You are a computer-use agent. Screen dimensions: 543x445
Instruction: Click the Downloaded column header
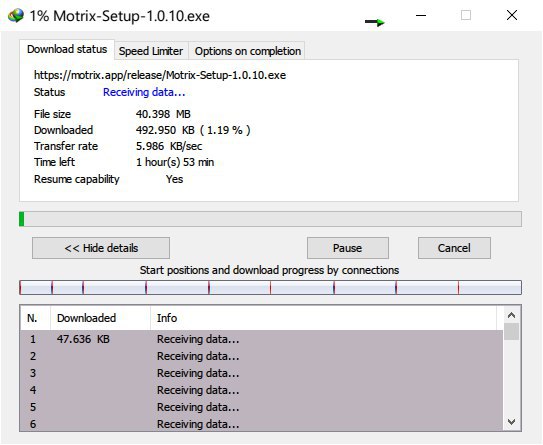(100, 318)
